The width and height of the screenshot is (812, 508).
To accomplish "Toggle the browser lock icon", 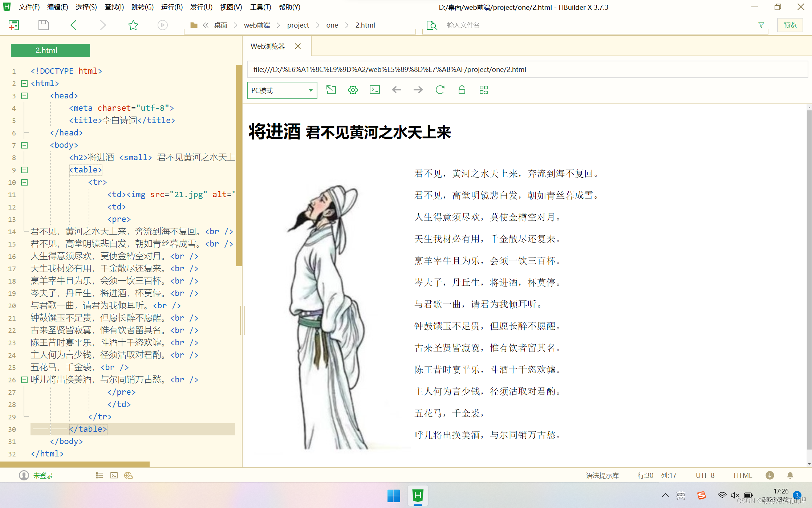I will pos(462,90).
